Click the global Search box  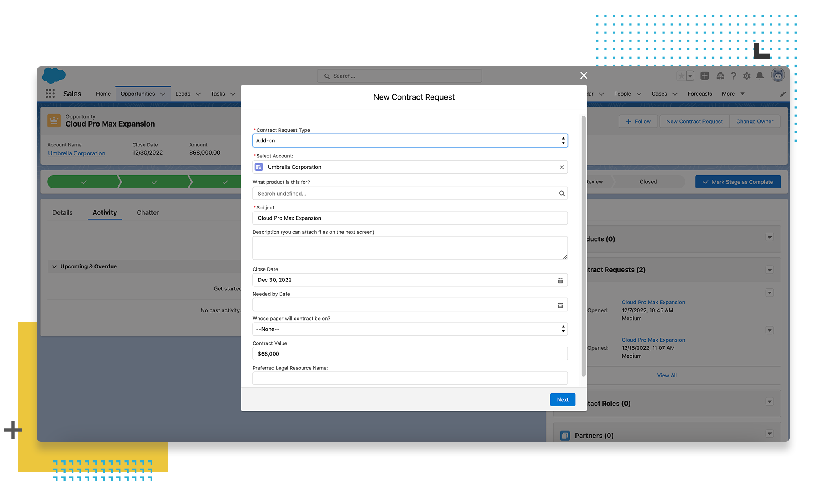coord(400,76)
